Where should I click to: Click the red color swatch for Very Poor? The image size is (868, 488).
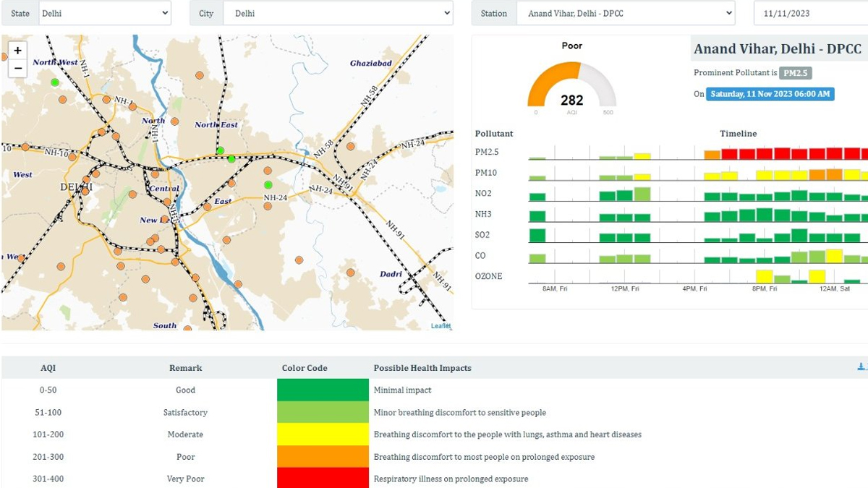tap(323, 478)
